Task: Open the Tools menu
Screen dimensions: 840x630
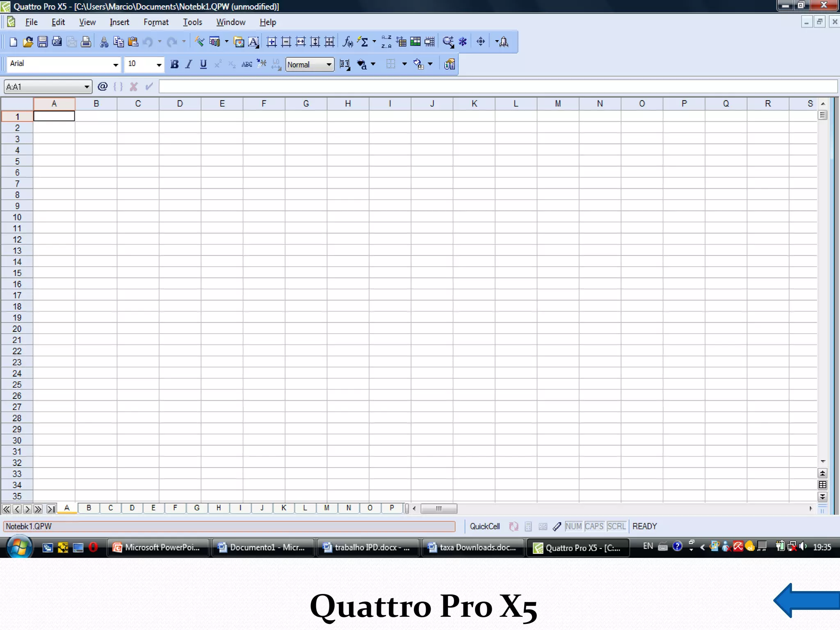Action: click(x=192, y=22)
